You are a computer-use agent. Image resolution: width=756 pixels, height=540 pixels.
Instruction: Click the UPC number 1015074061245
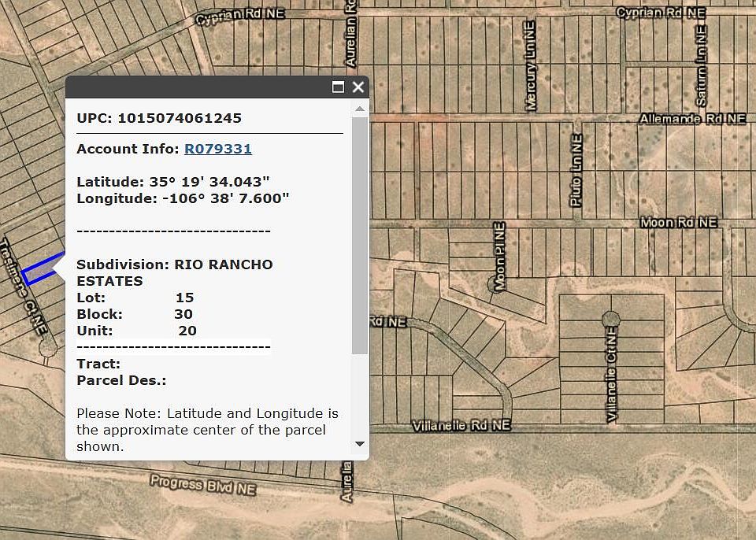179,118
